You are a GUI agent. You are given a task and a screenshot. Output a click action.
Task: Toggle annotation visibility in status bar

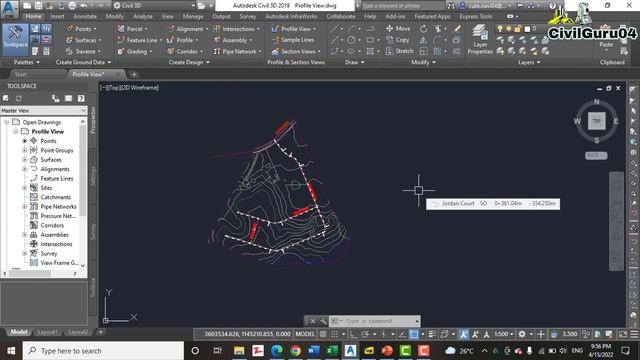[x=464, y=334]
